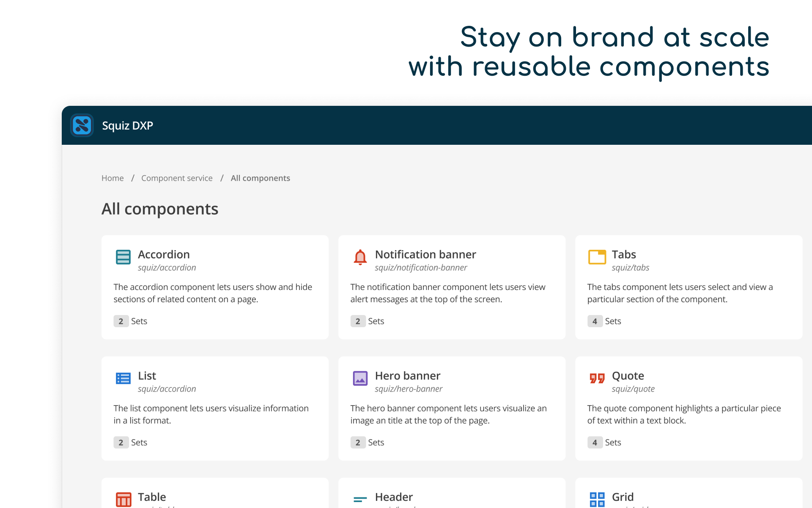Click the Quote component icon
812x508 pixels.
(x=597, y=378)
